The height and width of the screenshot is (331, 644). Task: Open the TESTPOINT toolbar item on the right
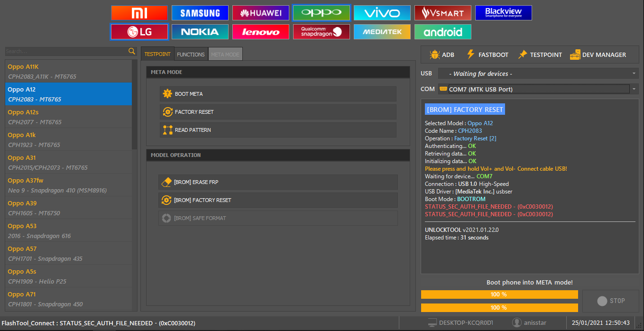540,55
